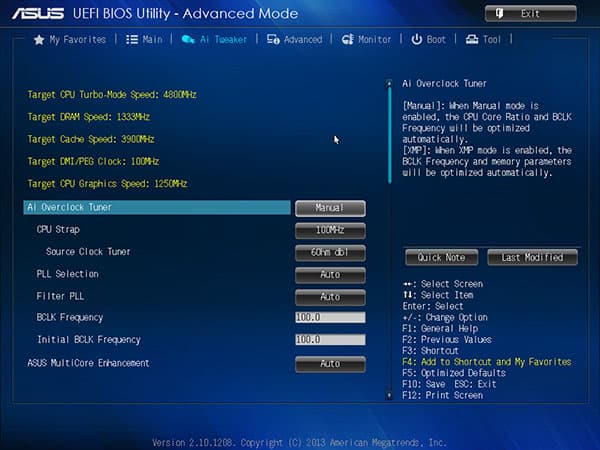
Task: Change CPU Strap 100MHz option
Action: [x=330, y=230]
